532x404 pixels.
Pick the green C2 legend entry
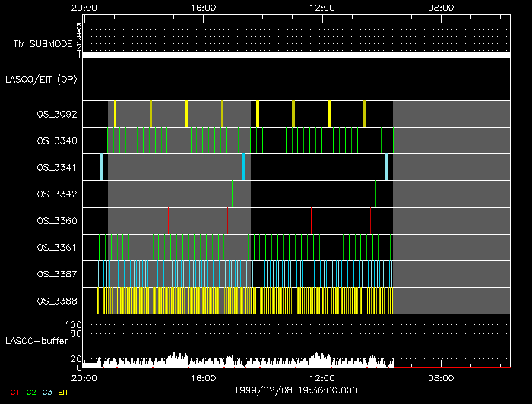pyautogui.click(x=30, y=392)
